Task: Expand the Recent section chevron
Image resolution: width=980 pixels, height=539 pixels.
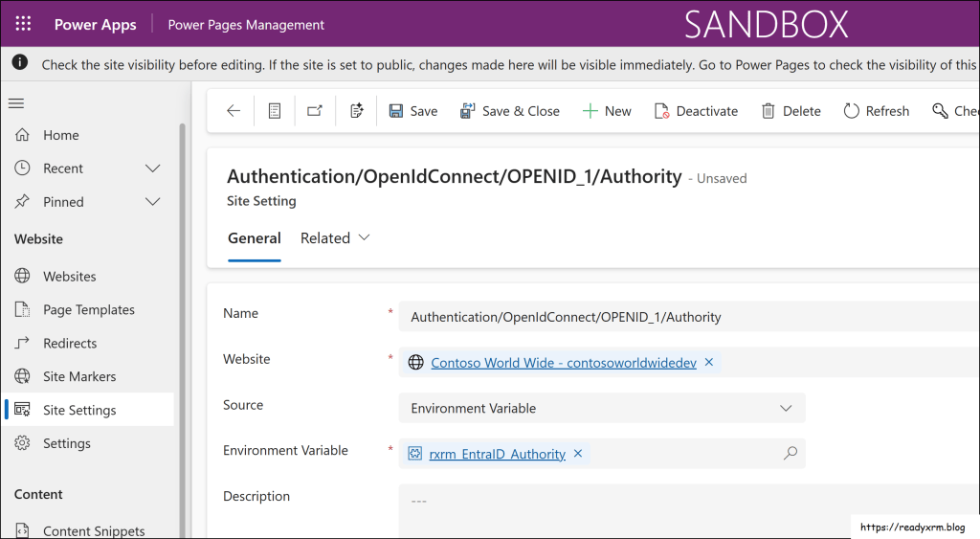Action: coord(152,168)
